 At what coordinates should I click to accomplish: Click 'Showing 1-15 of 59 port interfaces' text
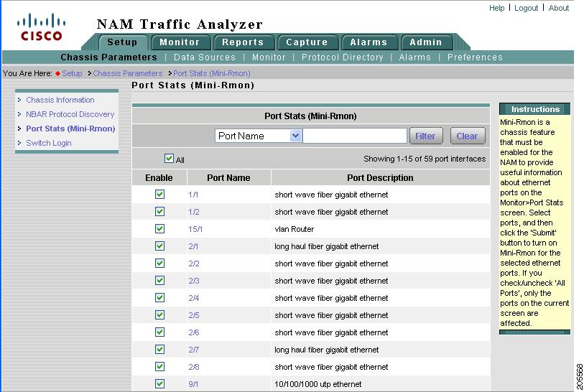point(425,159)
